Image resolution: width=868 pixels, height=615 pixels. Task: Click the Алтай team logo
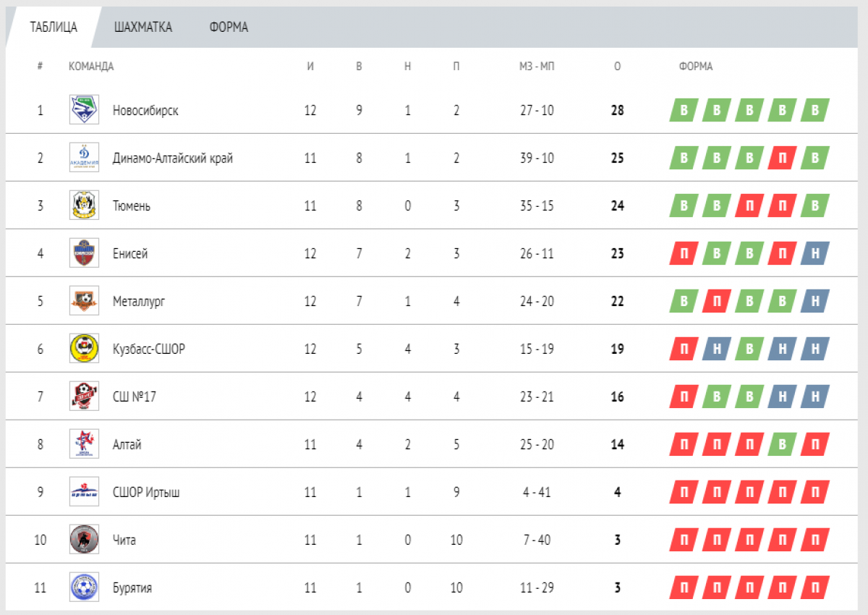84,444
